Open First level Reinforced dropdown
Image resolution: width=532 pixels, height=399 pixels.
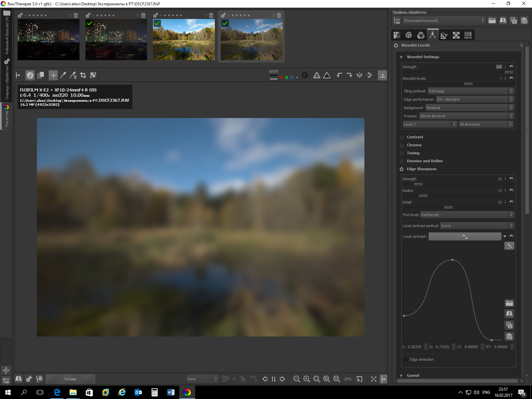coord(467,215)
